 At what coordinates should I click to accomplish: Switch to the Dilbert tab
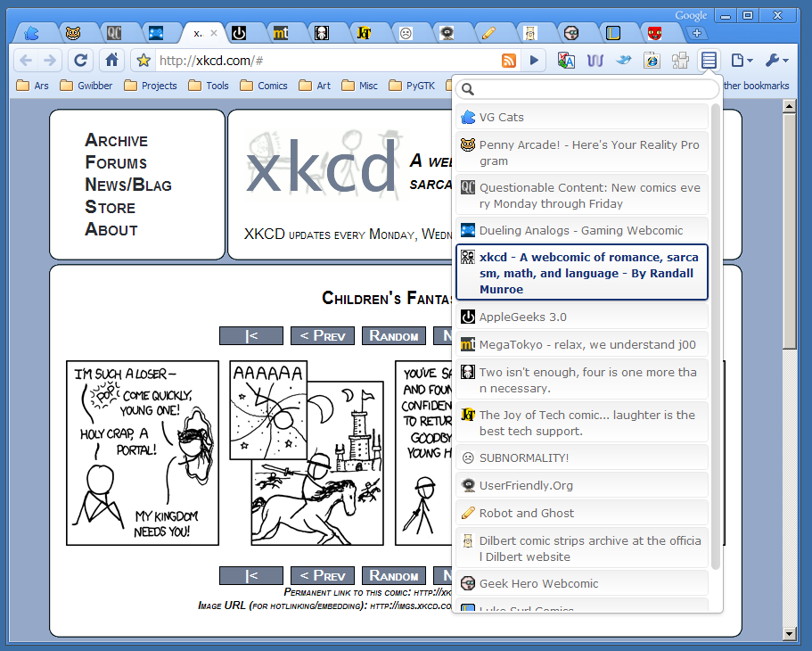[529, 34]
